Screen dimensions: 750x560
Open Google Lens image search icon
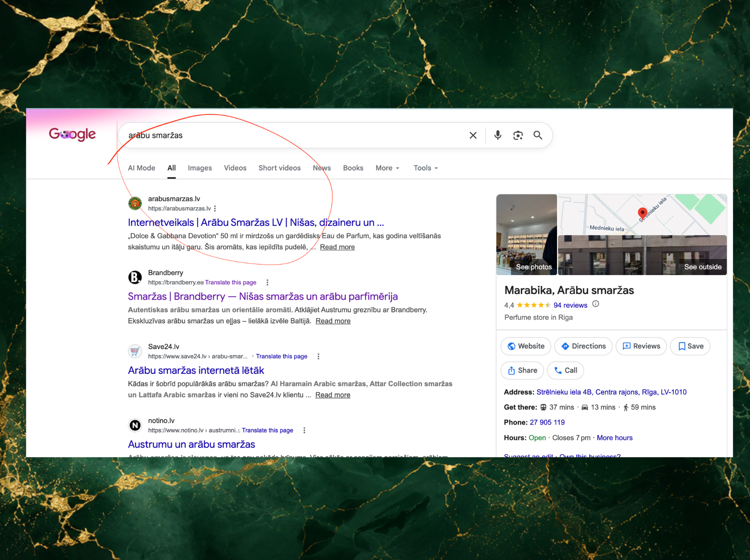pos(518,135)
